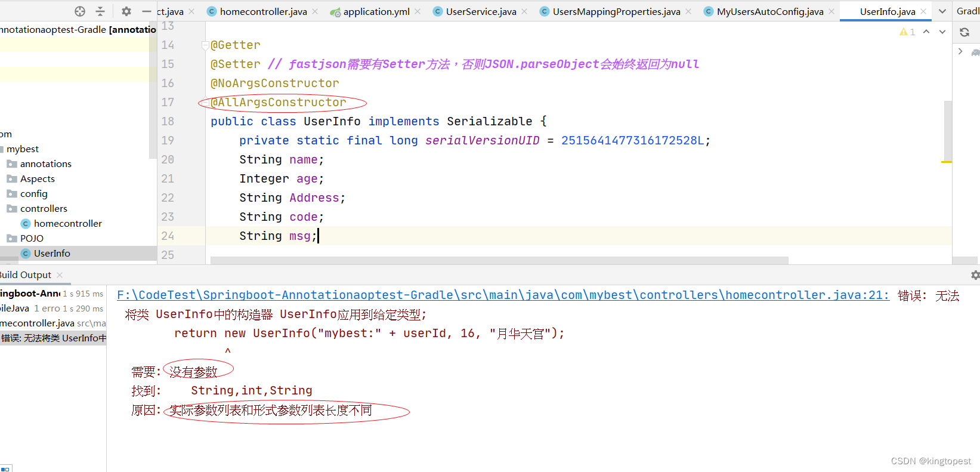The image size is (980, 472).
Task: Close the MyUsersAutoConfig.java tab
Action: click(831, 11)
